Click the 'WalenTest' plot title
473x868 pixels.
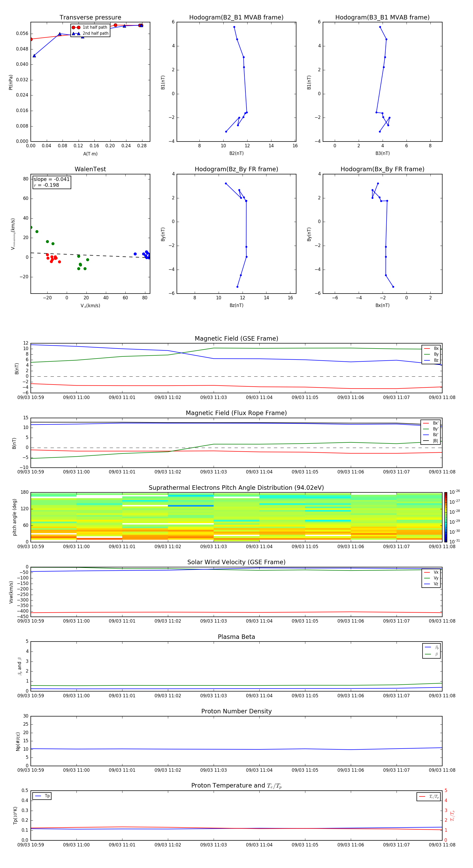(x=90, y=169)
